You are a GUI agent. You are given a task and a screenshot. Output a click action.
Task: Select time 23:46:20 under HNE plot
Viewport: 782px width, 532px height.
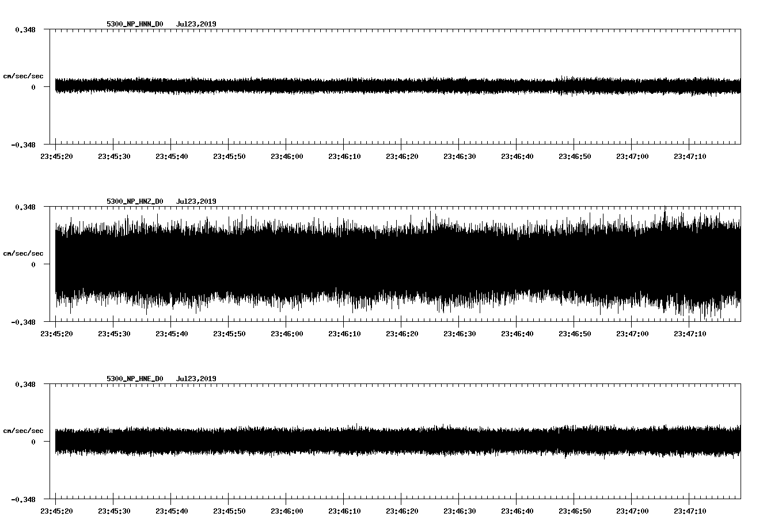(x=402, y=511)
